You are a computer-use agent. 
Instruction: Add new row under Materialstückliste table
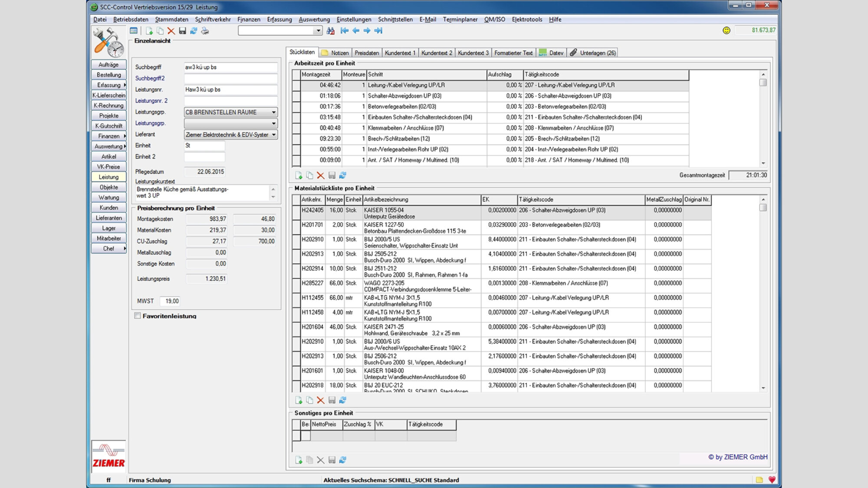[x=299, y=400]
